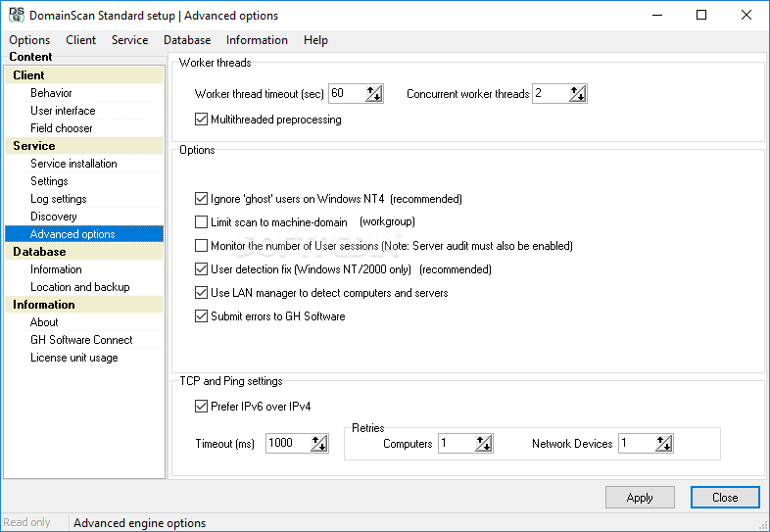Image resolution: width=770 pixels, height=532 pixels.
Task: Open Service installation page
Action: [x=73, y=164]
